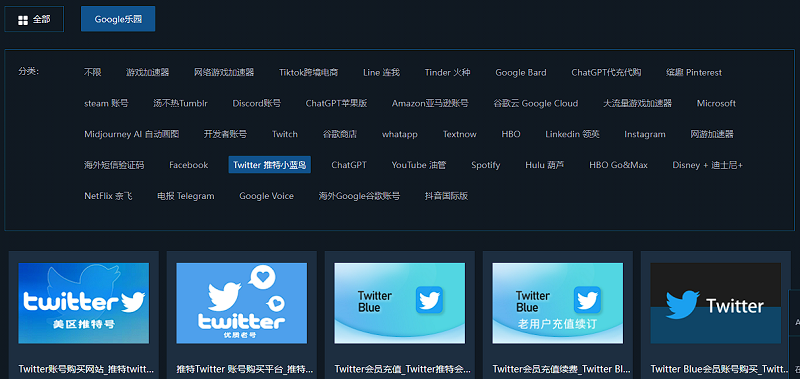Viewport: 800px width, 379px height.
Task: Select the 网游加速器 category
Action: tap(712, 134)
